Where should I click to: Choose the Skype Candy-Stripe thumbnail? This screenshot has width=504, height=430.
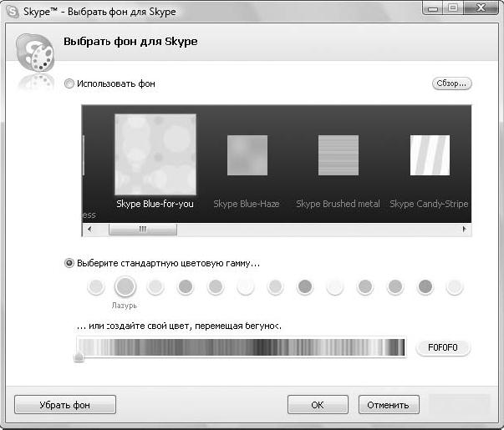430,155
